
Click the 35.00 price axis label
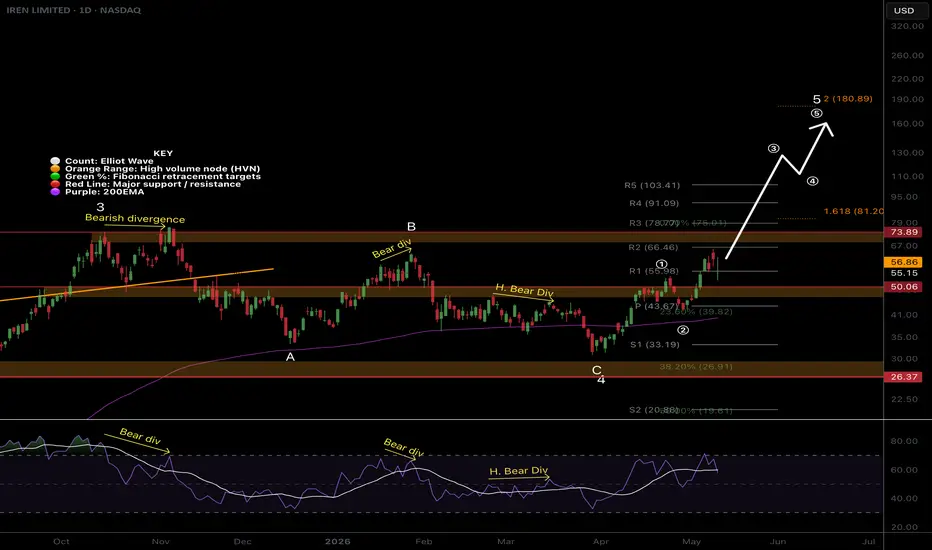pos(904,337)
